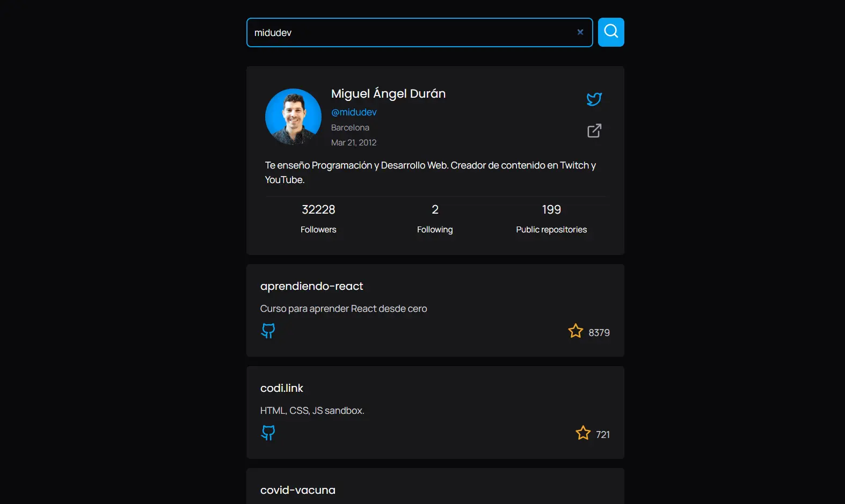Viewport: 845px width, 504px height.
Task: Focus the username search input containing midudev
Action: [419, 32]
